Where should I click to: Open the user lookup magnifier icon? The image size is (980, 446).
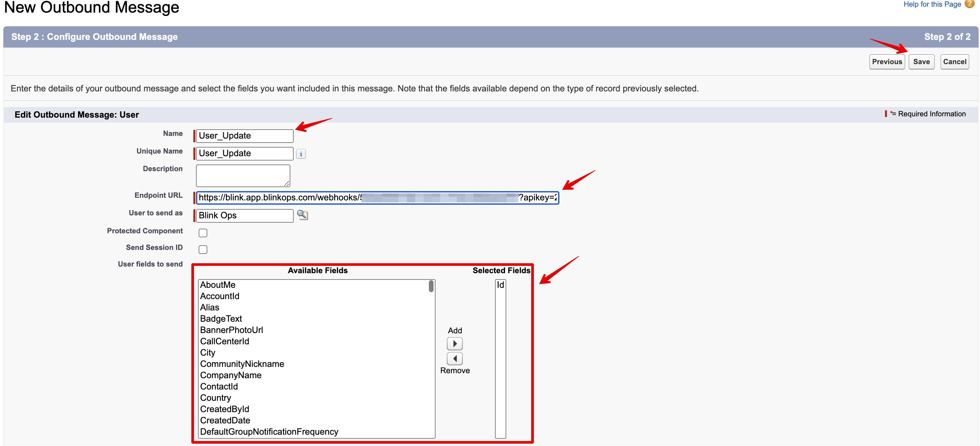[x=302, y=215]
